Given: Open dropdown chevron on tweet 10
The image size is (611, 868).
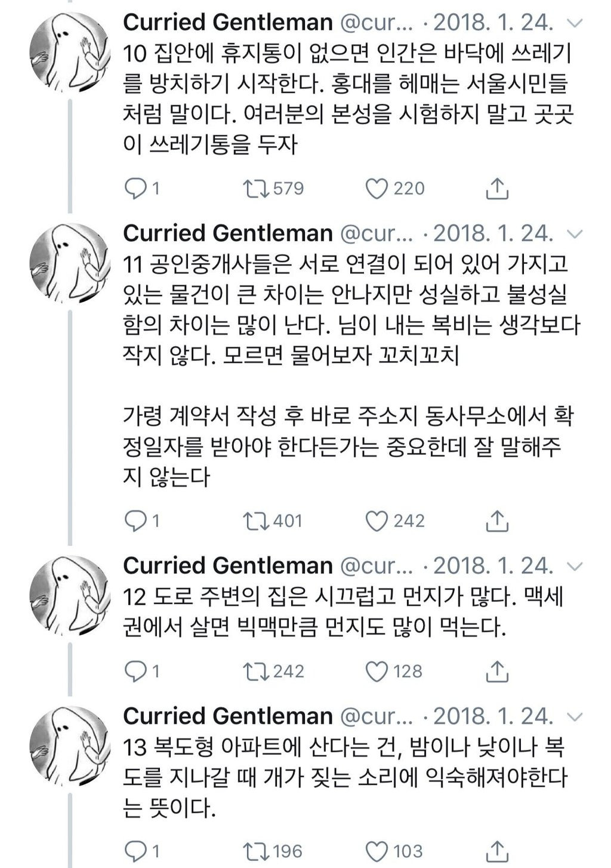Looking at the screenshot, I should [x=575, y=23].
